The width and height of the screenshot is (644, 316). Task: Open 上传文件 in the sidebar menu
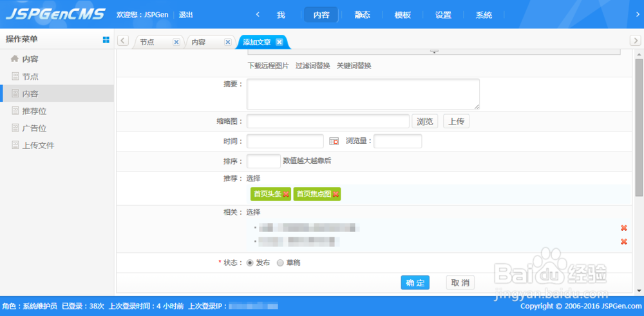pos(38,146)
